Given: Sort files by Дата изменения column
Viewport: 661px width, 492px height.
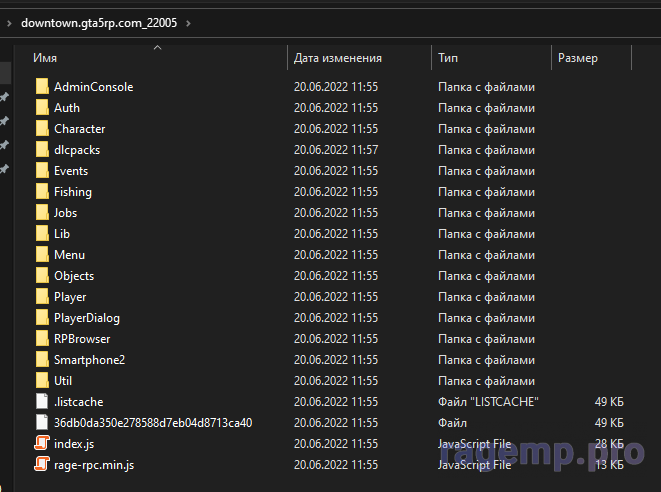Looking at the screenshot, I should point(338,59).
